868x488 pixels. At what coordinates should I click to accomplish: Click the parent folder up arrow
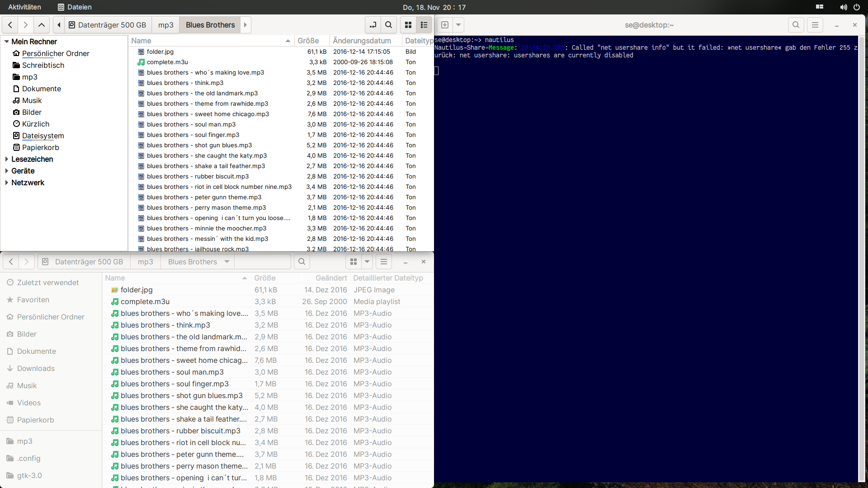[41, 25]
